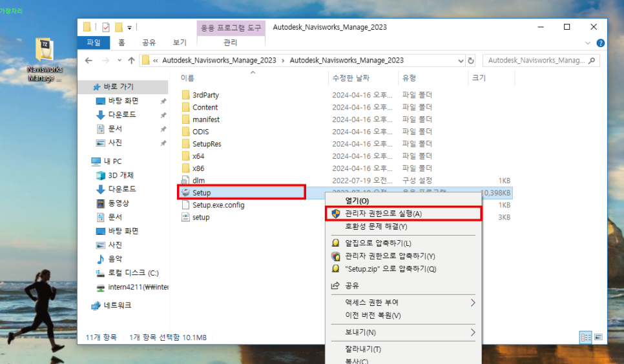Select lowercase setup file icon

(x=185, y=217)
